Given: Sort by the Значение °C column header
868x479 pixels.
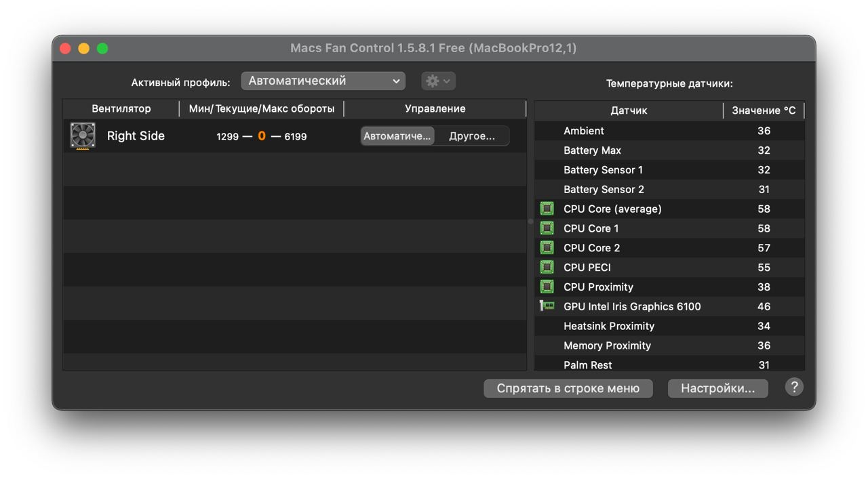Looking at the screenshot, I should coord(764,110).
